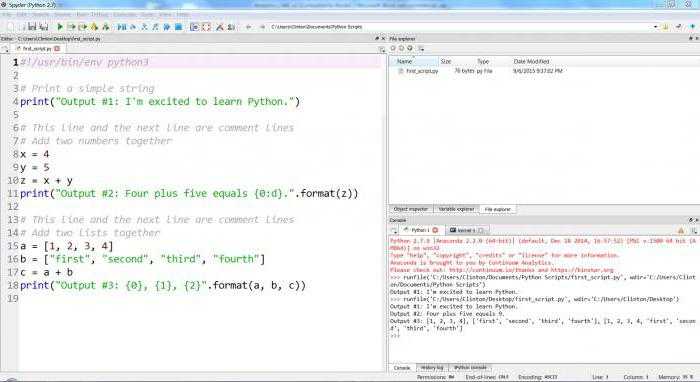Sort files by Date Modified column

(x=531, y=61)
